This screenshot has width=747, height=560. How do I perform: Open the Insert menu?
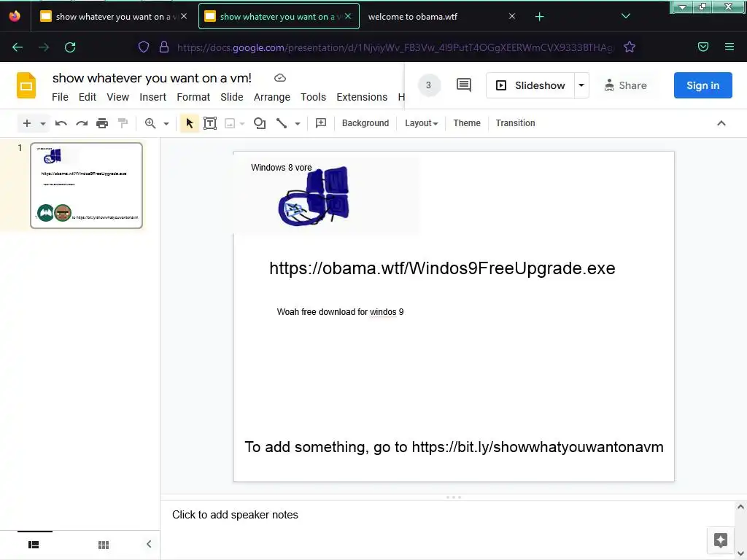(153, 97)
